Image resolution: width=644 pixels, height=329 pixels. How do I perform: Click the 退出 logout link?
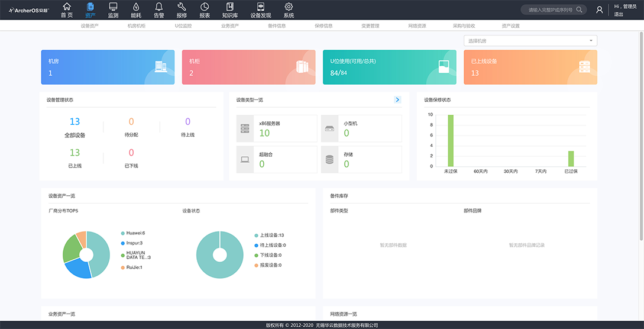[618, 14]
